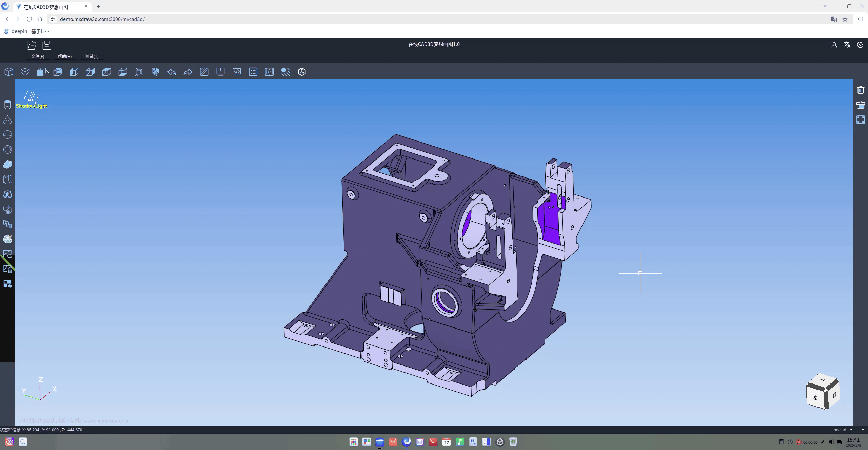Select the redo arrow in the toolbar
The height and width of the screenshot is (450, 868).
[188, 72]
